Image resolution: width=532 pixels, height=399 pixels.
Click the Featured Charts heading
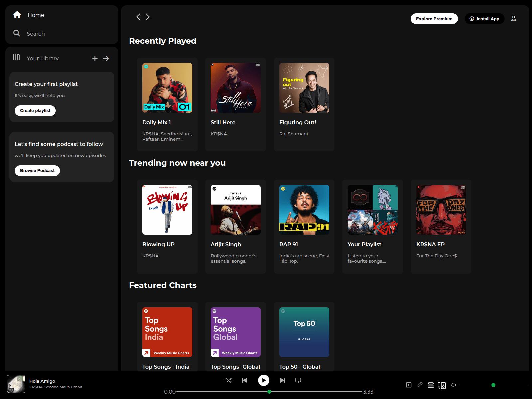click(163, 285)
